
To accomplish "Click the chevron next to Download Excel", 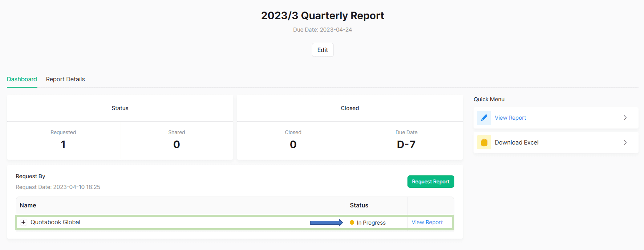I will 625,142.
